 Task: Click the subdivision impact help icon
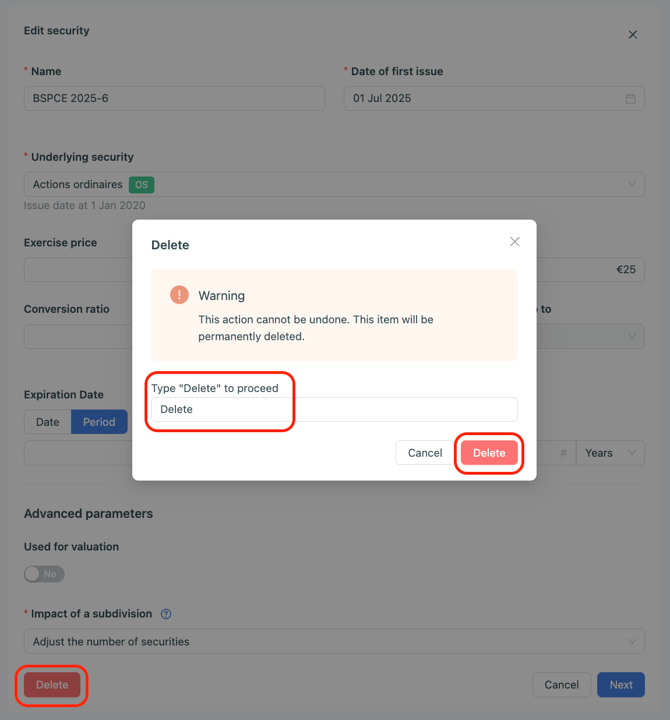pyautogui.click(x=167, y=614)
